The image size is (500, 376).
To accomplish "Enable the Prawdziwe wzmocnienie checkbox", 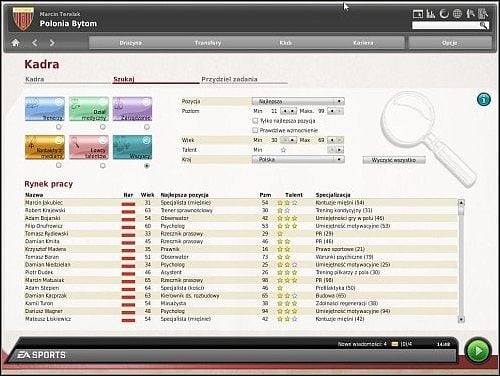I will [x=255, y=130].
